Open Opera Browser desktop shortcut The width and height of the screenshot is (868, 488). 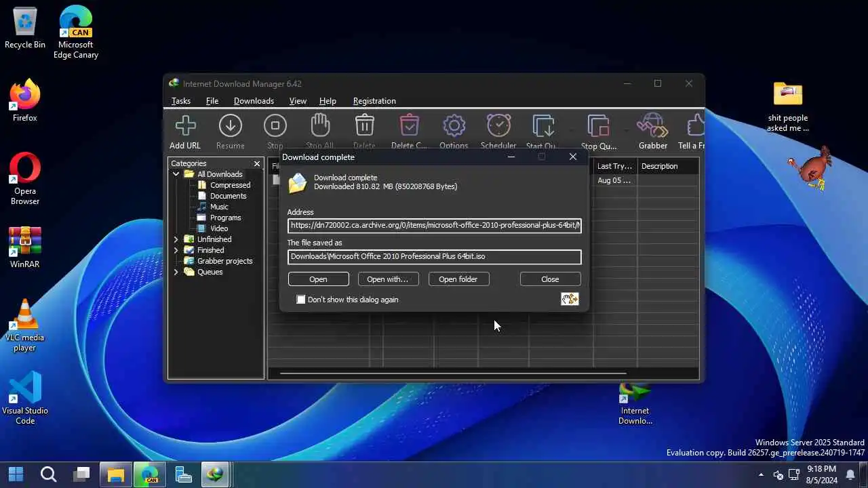tap(25, 179)
